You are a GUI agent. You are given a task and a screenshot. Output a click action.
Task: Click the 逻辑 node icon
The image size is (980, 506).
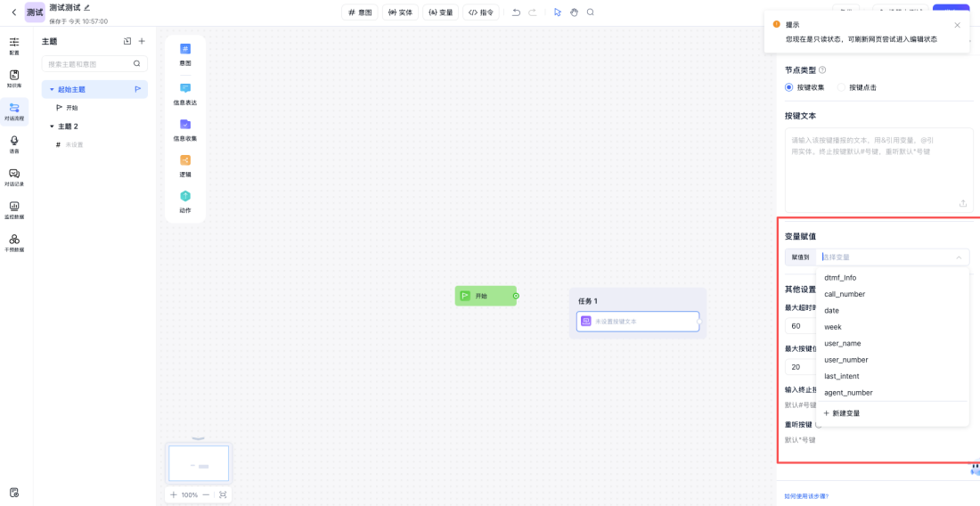185,160
